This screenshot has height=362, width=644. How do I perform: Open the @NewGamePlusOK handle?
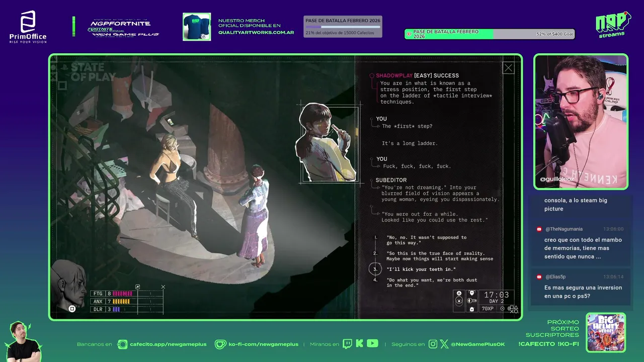coord(478,344)
